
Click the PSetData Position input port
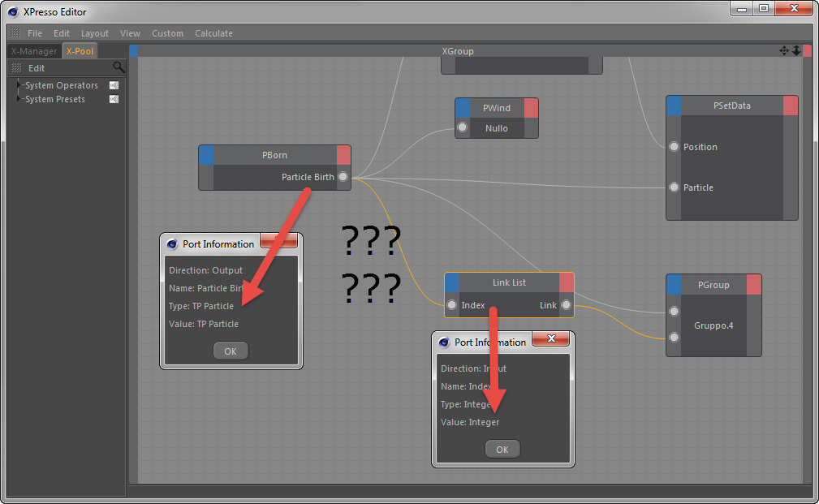[675, 147]
